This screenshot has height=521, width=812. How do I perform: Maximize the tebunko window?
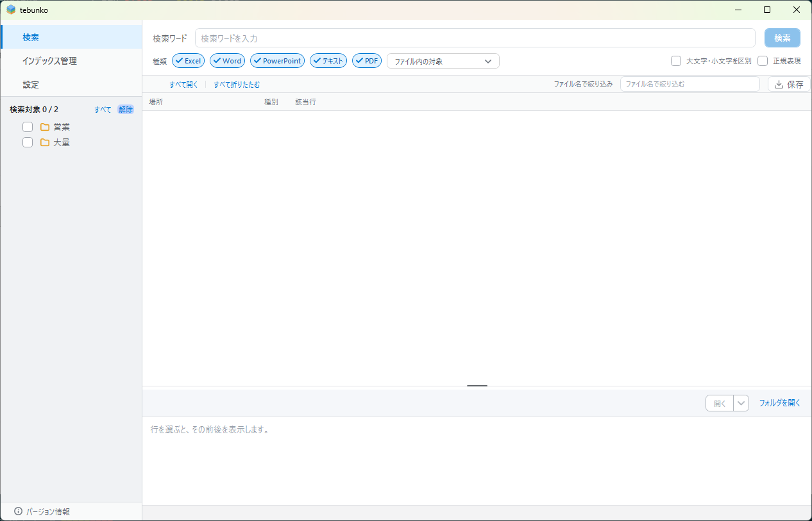[767, 10]
